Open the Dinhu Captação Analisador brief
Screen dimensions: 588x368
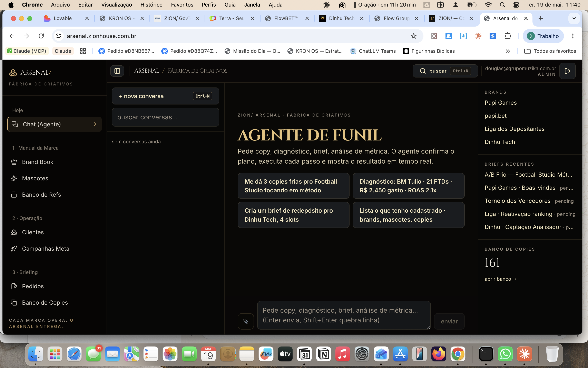[529, 227]
